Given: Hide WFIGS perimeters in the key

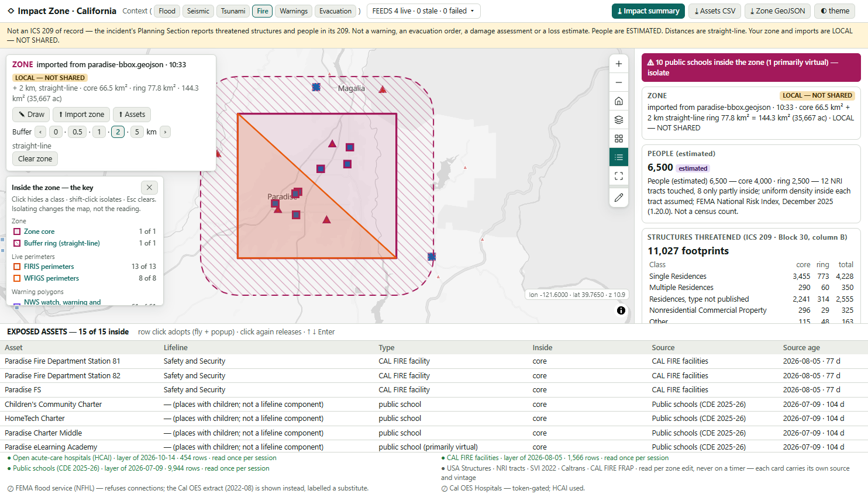Looking at the screenshot, I should [x=84, y=278].
